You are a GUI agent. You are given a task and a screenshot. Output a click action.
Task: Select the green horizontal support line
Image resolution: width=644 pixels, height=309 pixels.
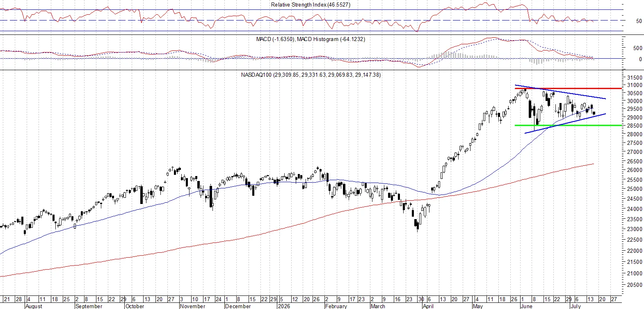pyautogui.click(x=568, y=125)
